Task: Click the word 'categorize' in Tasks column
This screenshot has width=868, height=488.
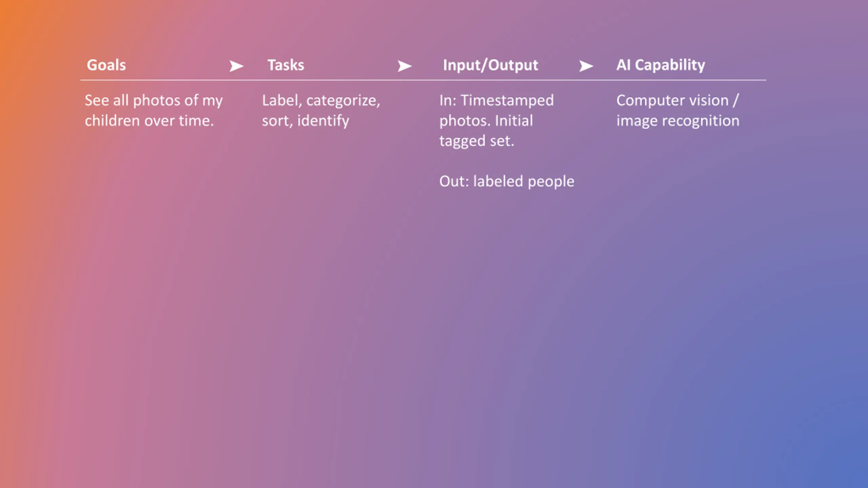Action: pos(343,101)
